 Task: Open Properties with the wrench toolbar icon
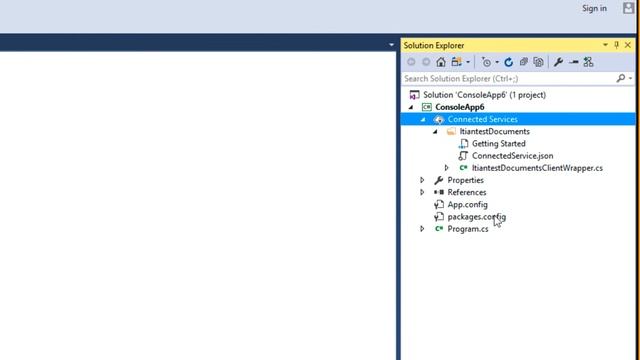558,62
